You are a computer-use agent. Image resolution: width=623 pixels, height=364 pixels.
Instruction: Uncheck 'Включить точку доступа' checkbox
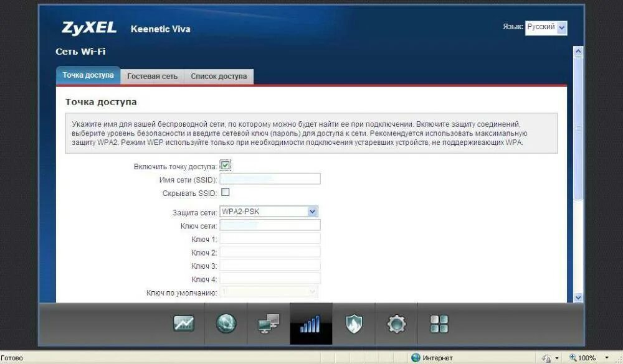point(226,166)
